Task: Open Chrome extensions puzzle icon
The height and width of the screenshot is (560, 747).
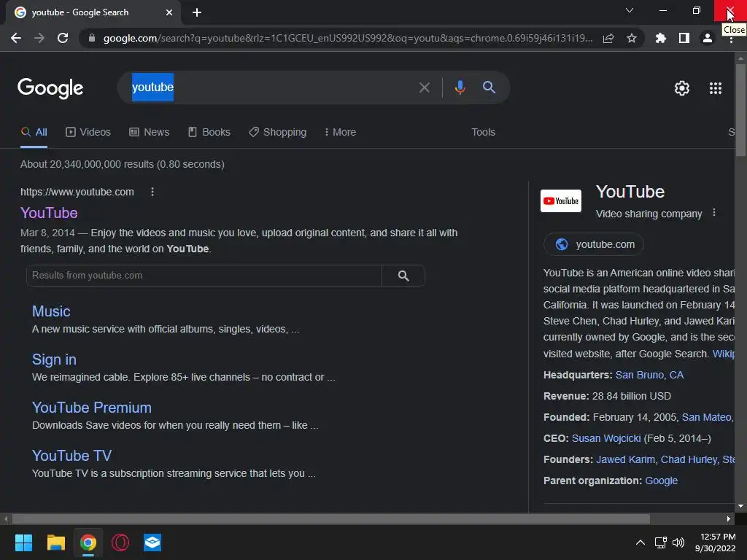Action: tap(661, 38)
